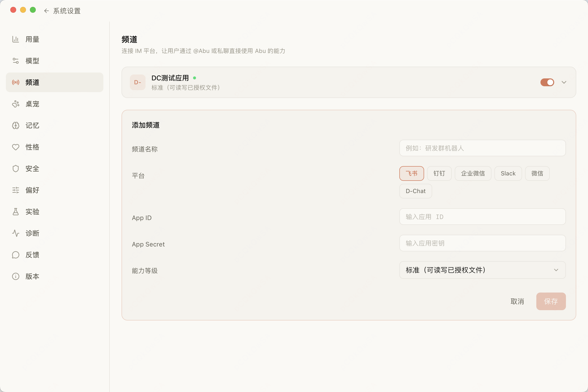Choose 企业微信 as the platform
Viewport: 588px width, 392px height.
click(x=473, y=173)
